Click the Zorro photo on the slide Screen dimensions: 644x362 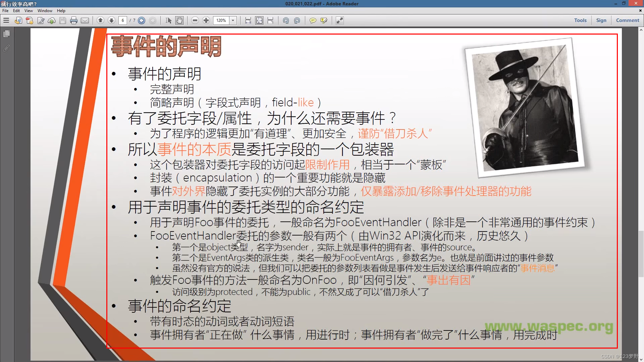(525, 108)
